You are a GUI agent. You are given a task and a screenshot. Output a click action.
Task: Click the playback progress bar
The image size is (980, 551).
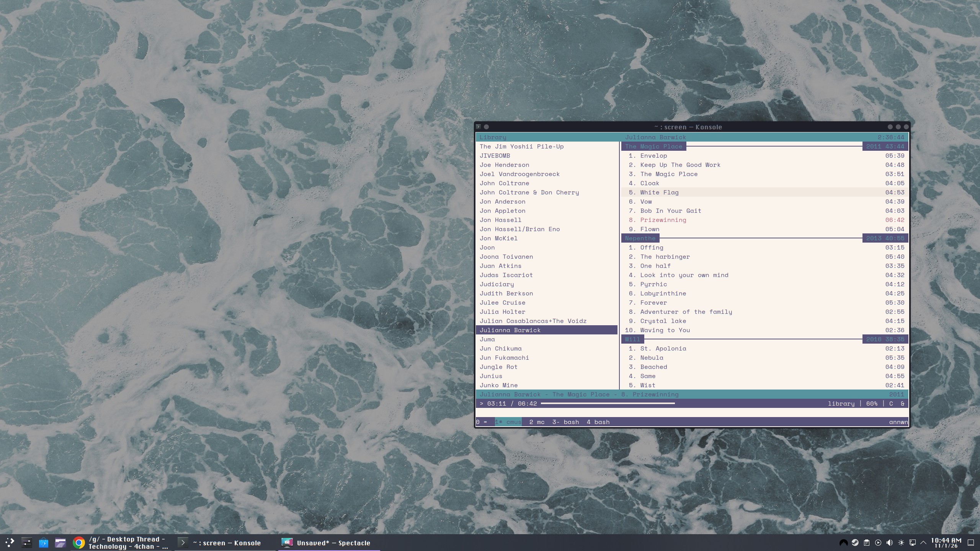tap(608, 404)
